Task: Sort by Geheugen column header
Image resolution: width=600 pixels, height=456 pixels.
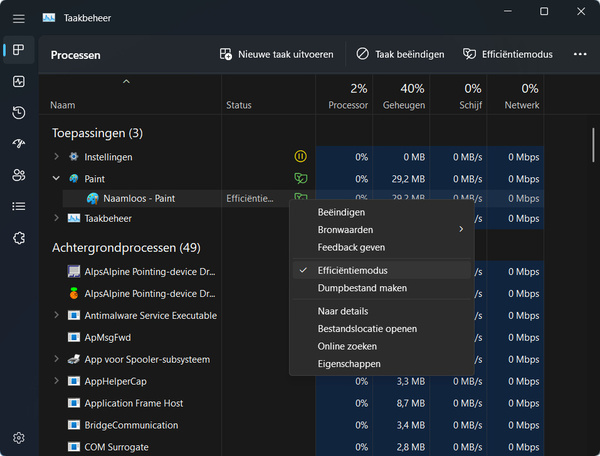Action: [401, 96]
